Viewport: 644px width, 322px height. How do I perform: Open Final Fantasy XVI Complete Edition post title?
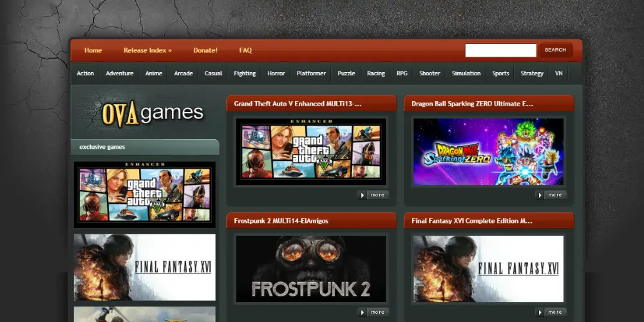[x=472, y=221]
